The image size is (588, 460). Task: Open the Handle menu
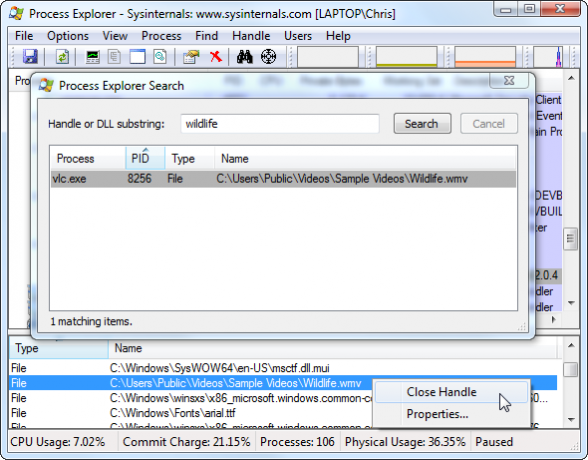coord(251,36)
